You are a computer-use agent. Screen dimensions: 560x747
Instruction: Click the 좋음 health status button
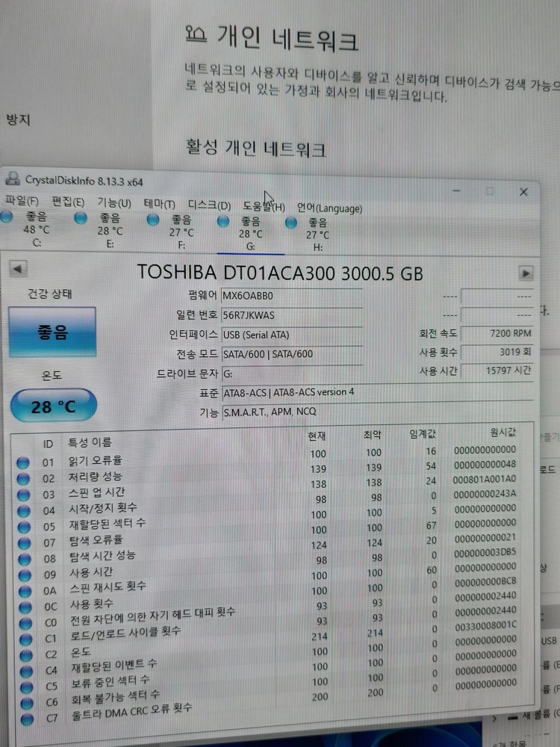tap(52, 332)
